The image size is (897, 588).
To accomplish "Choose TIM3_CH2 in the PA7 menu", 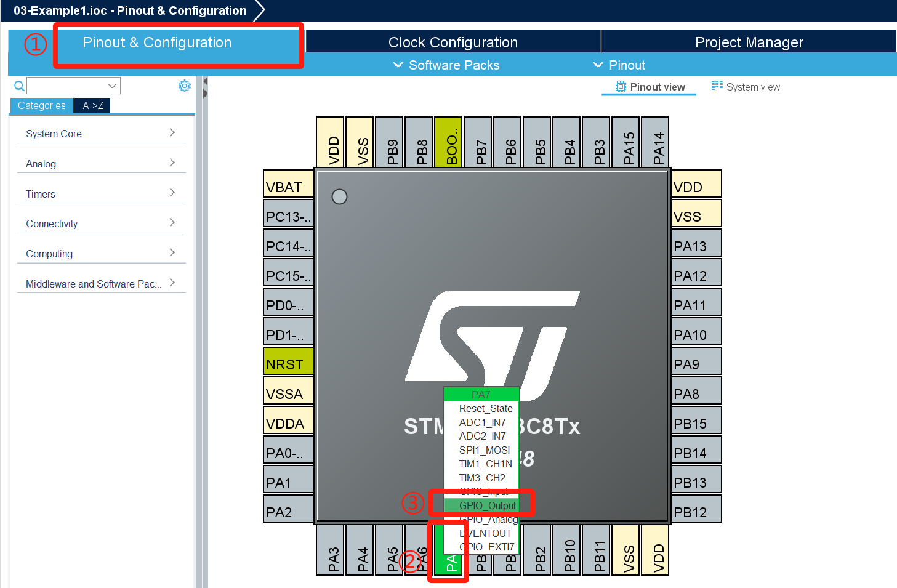I will [482, 478].
